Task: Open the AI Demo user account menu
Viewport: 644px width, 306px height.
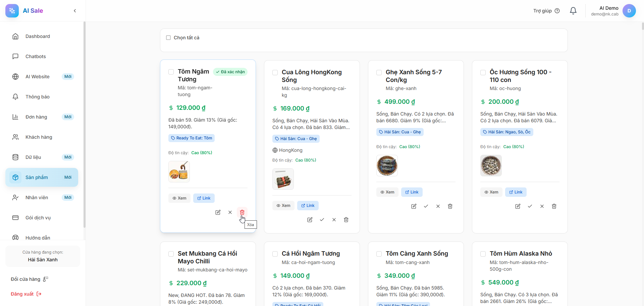Action: [x=629, y=11]
